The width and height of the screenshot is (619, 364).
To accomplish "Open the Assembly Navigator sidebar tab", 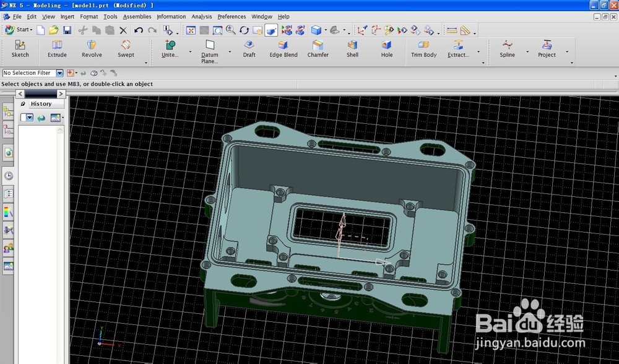I will coord(8,112).
